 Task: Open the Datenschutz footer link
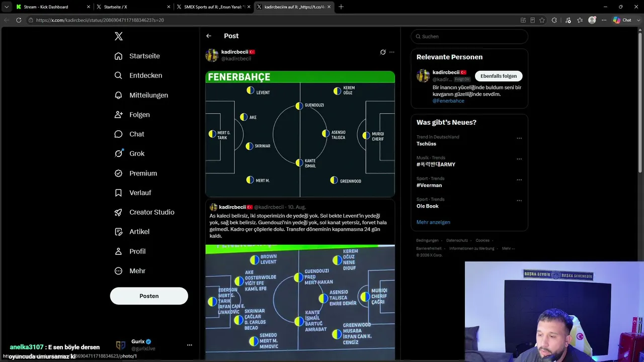[x=457, y=240]
